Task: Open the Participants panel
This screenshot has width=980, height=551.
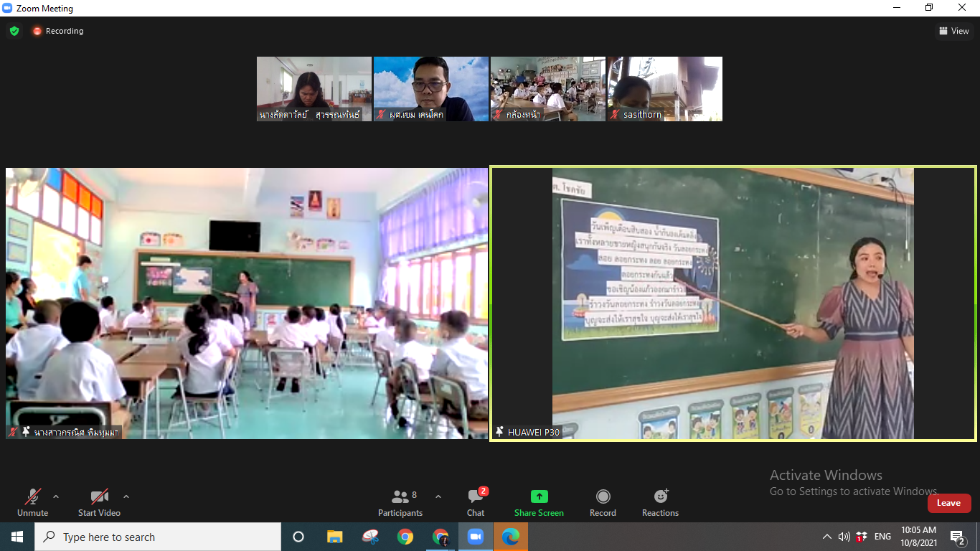Action: [x=400, y=502]
